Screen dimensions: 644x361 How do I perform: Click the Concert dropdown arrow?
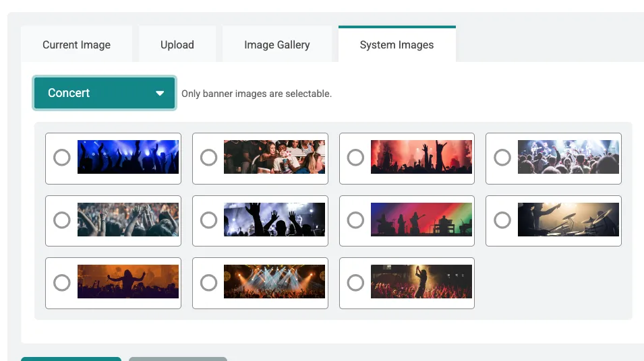point(160,94)
